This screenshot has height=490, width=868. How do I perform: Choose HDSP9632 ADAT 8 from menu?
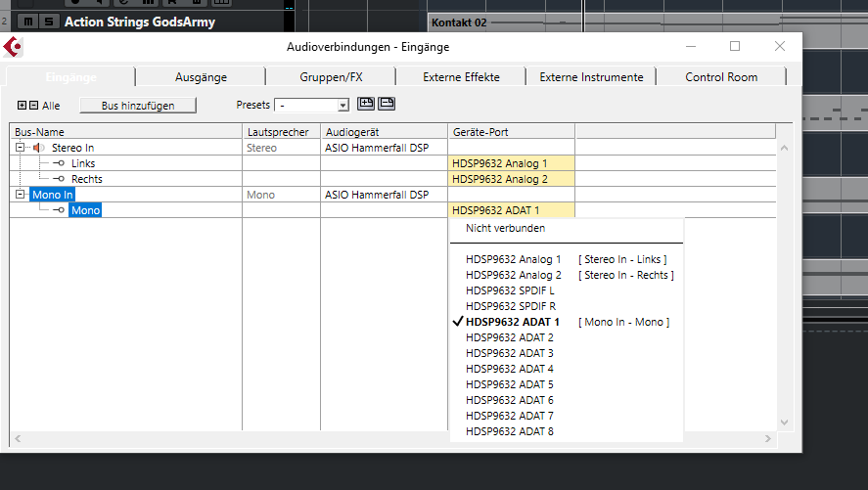pyautogui.click(x=567, y=431)
